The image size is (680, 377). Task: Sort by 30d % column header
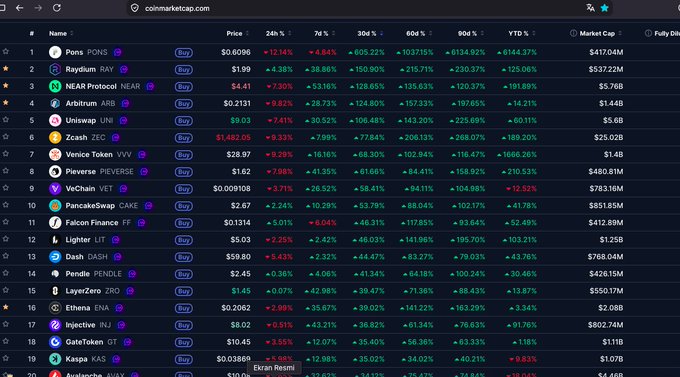tap(370, 33)
